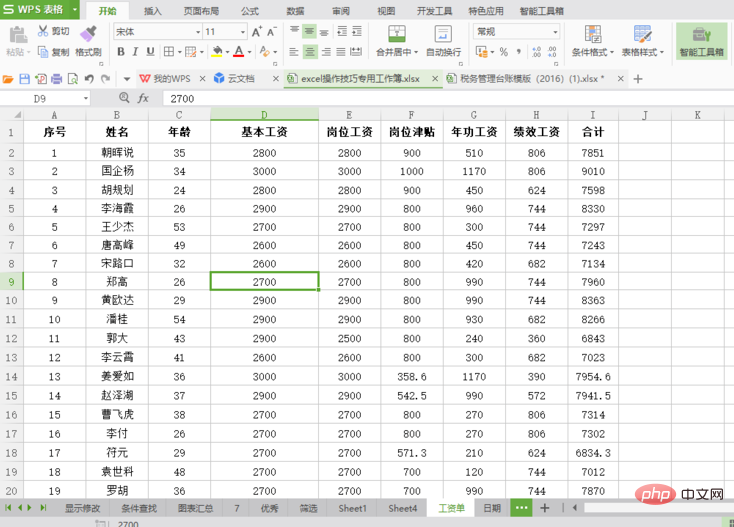The image size is (734, 527).
Task: Open the 税务管理台账模板 document tab
Action: 532,79
